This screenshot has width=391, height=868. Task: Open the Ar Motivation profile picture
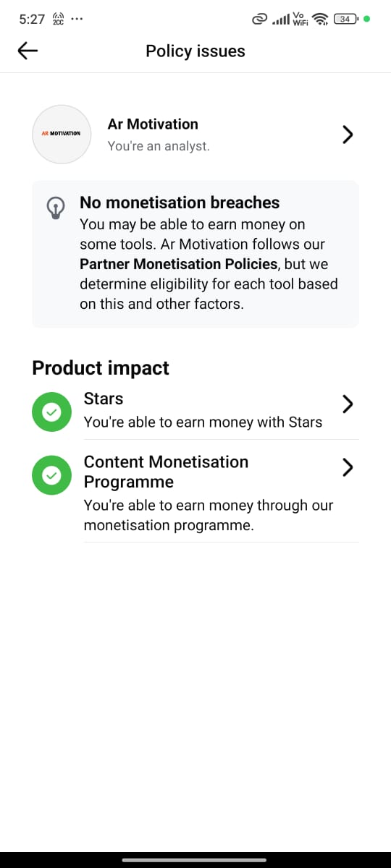(x=62, y=135)
